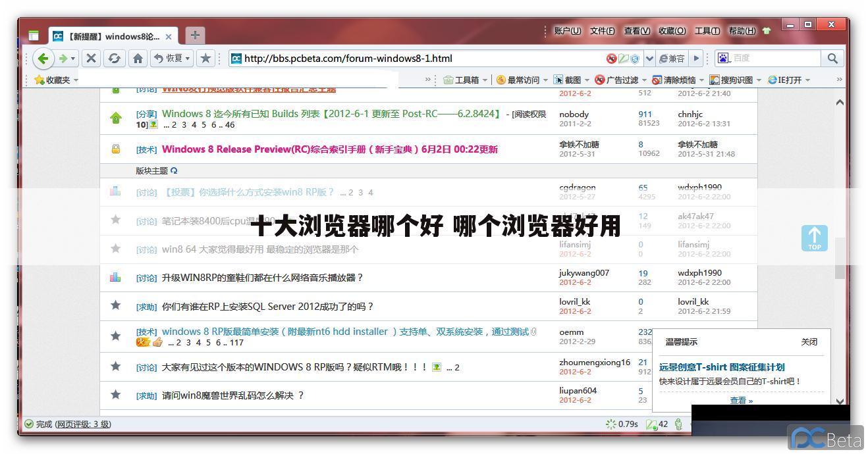Click the red ad-block icon in address bar
The image size is (868, 454).
click(611, 59)
